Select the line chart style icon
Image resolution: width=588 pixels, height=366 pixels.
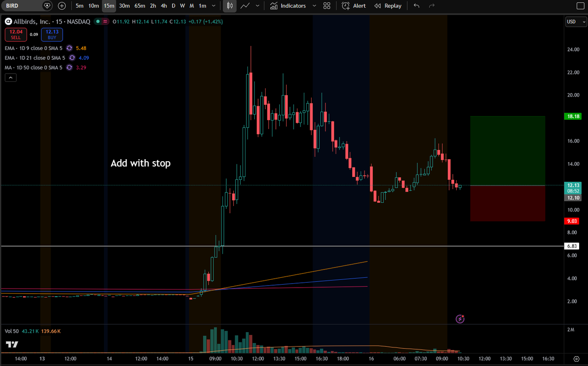point(245,6)
